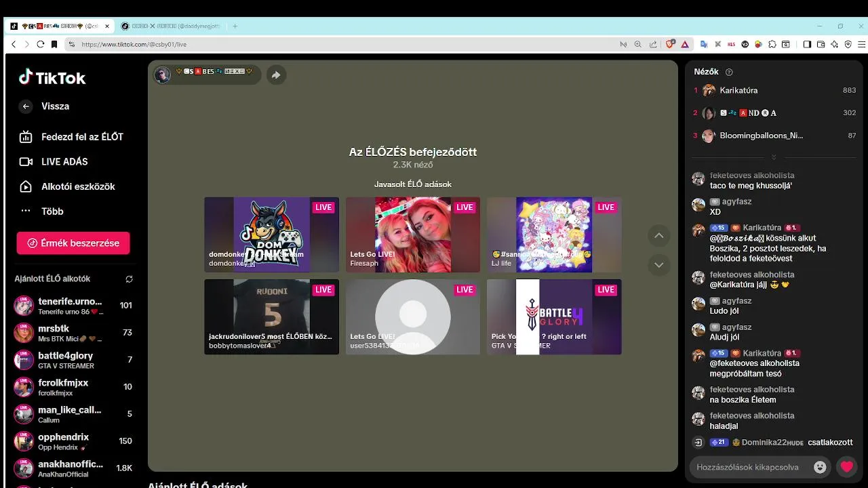Screen dimensions: 868x488
Task: Click the share page icon in address bar
Action: click(653, 44)
